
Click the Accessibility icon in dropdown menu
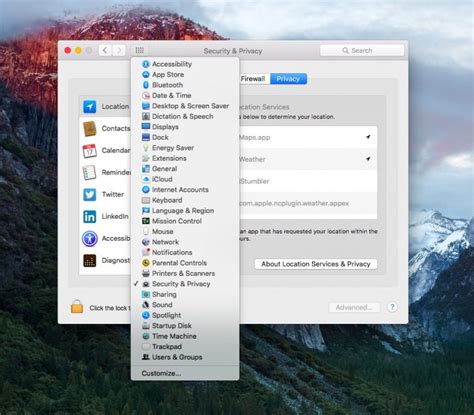point(146,64)
